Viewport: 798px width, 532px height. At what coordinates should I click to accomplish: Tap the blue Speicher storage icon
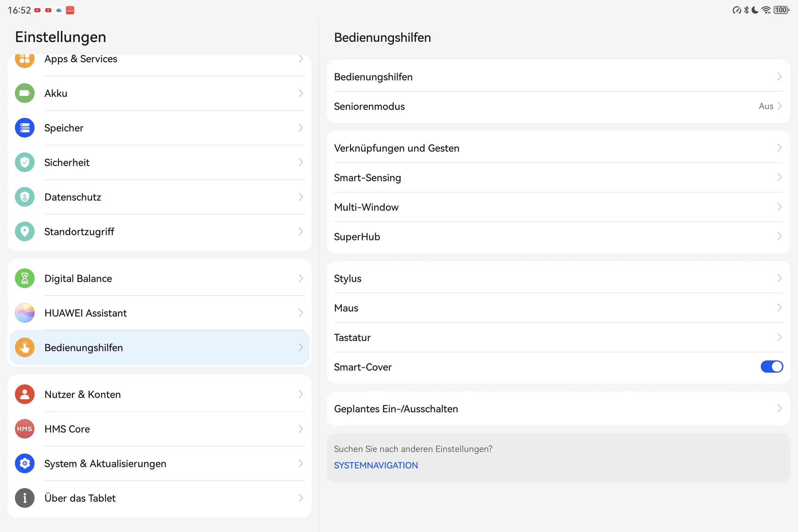pos(25,128)
